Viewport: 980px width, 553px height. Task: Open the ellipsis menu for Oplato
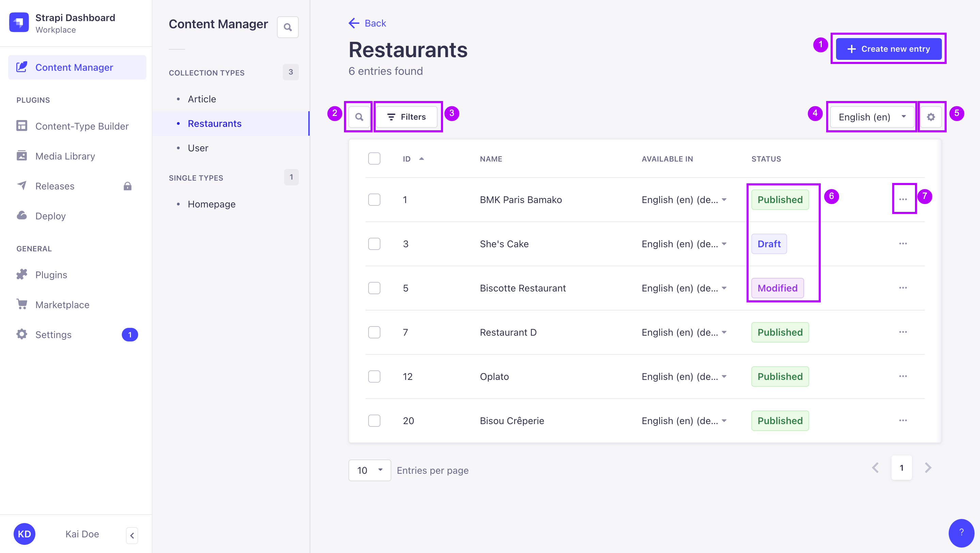[x=903, y=376]
